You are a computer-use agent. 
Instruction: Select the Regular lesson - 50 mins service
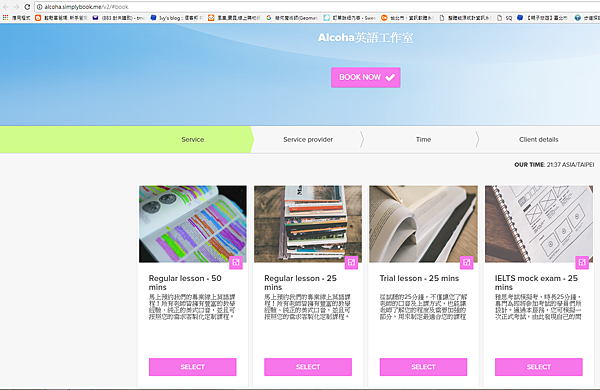[192, 367]
